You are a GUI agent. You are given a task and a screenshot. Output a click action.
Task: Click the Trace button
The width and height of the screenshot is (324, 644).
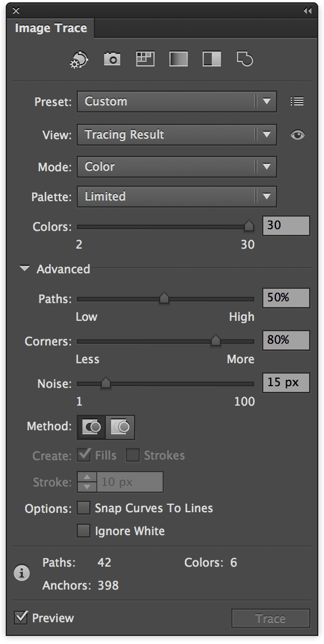[270, 619]
